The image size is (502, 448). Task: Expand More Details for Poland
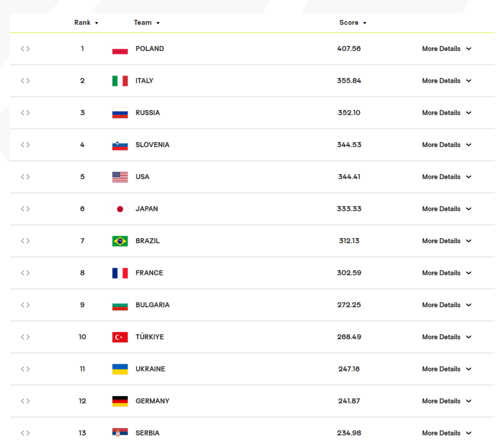coord(447,49)
